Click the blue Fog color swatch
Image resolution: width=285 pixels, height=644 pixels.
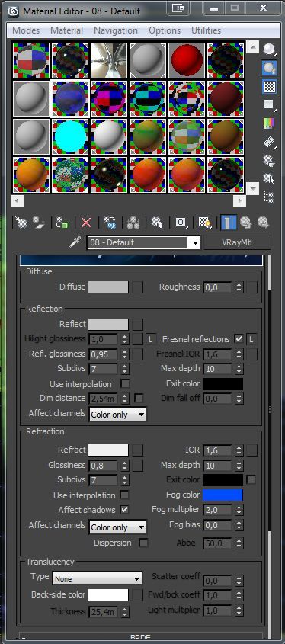pyautogui.click(x=223, y=495)
